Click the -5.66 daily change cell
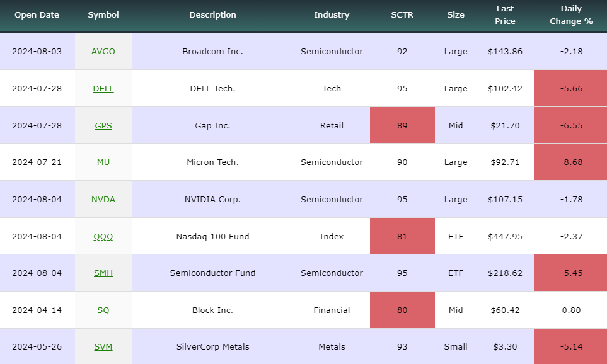Image resolution: width=607 pixels, height=364 pixels. coord(570,89)
